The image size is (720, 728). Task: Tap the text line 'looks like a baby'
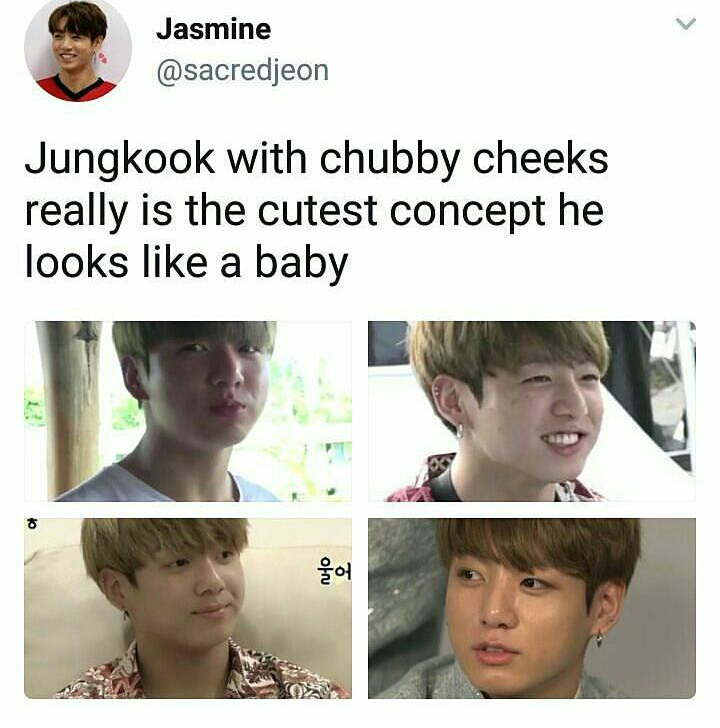pos(186,263)
